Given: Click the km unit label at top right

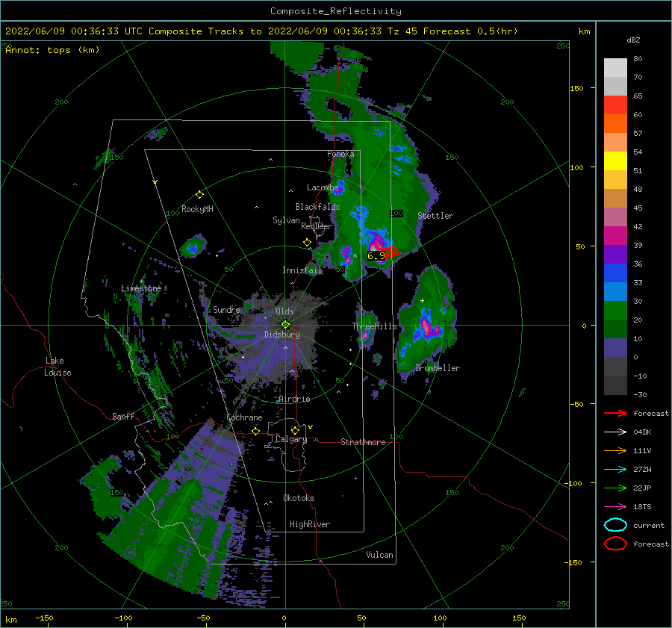Looking at the screenshot, I should tap(584, 31).
